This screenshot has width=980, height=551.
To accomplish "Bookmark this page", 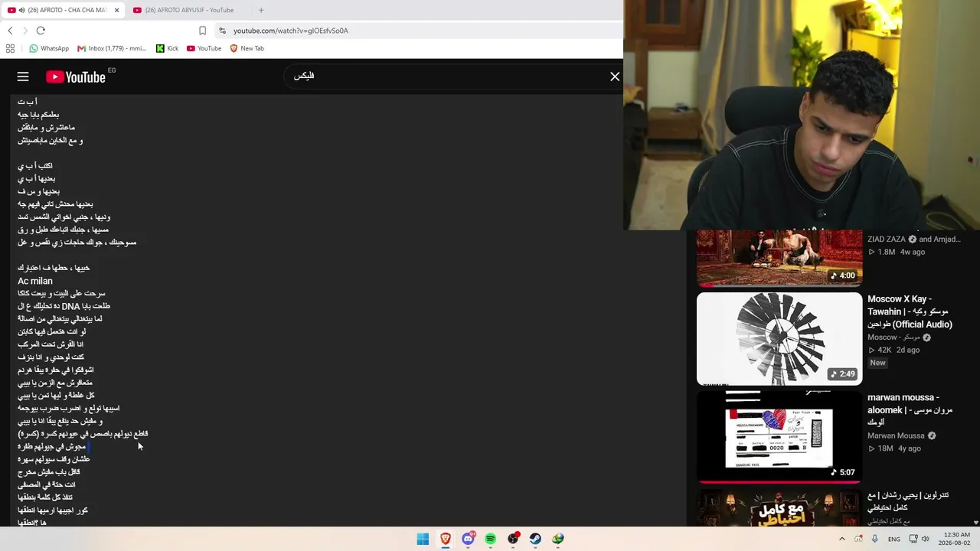I will point(202,31).
